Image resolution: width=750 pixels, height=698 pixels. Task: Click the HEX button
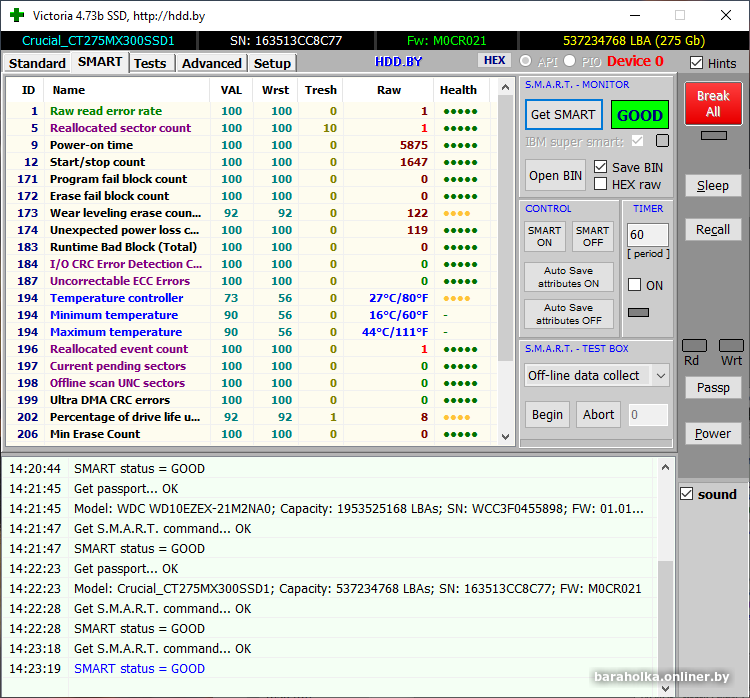pyautogui.click(x=494, y=60)
